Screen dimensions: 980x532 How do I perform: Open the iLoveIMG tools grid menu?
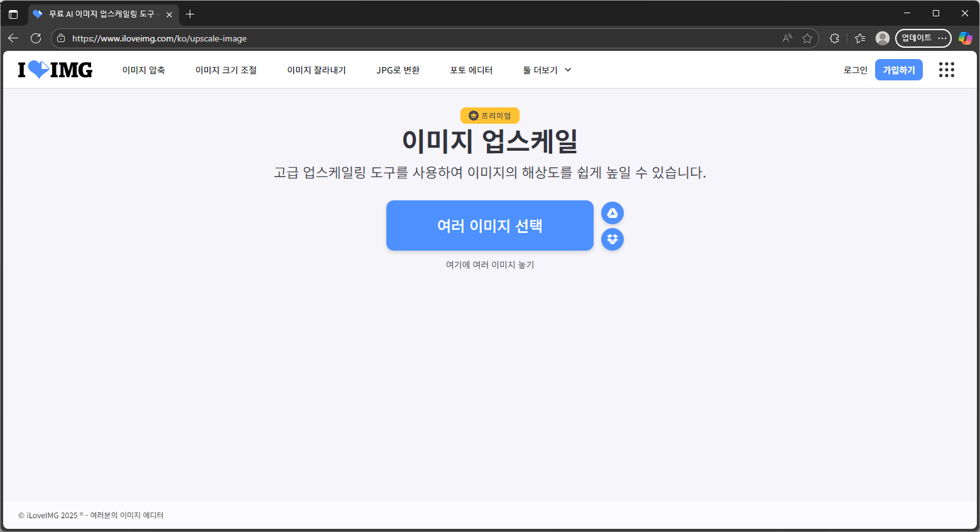(946, 70)
